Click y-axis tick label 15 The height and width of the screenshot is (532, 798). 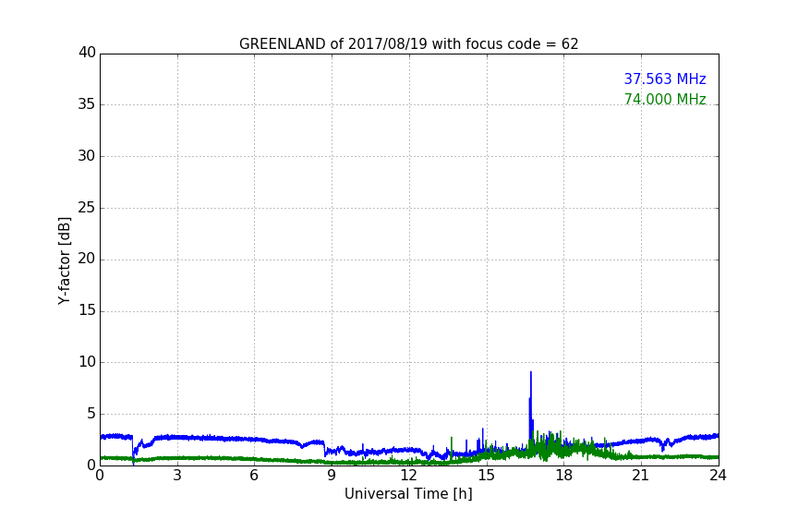coord(87,310)
